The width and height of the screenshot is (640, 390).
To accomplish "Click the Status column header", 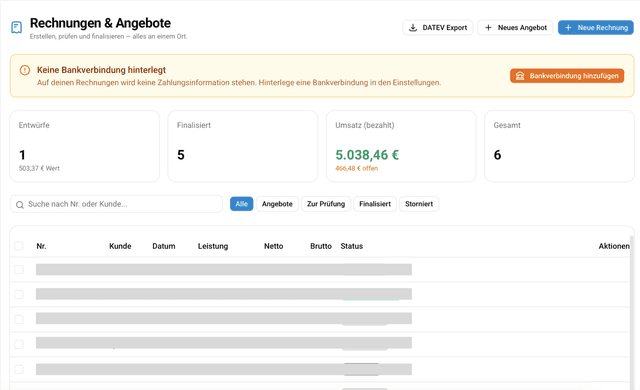I will (x=351, y=246).
